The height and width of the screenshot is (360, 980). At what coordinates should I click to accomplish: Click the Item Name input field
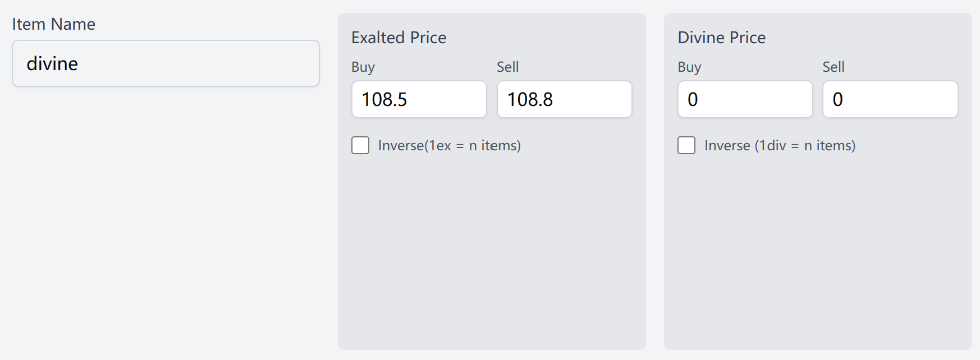click(x=165, y=63)
